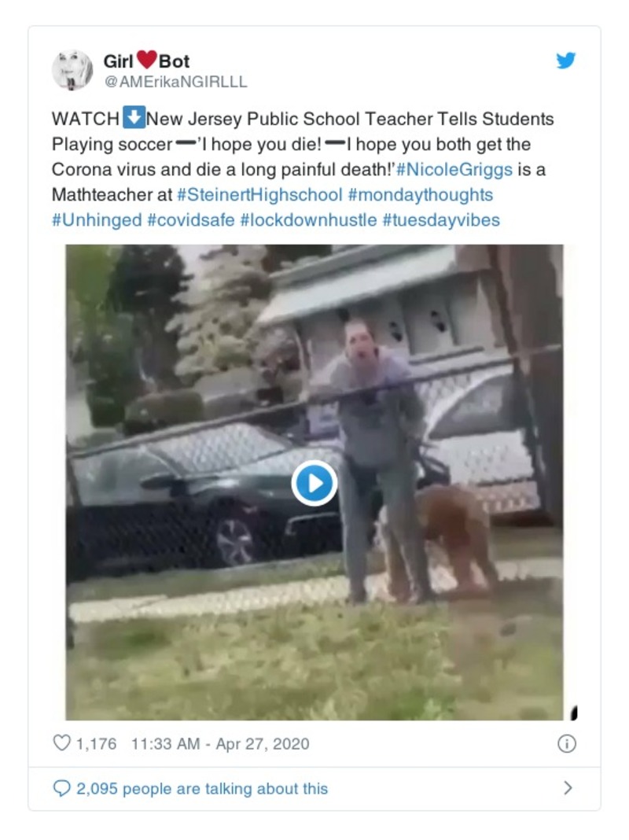Click the 1,176 likes count
This screenshot has width=629, height=840.
[97, 743]
